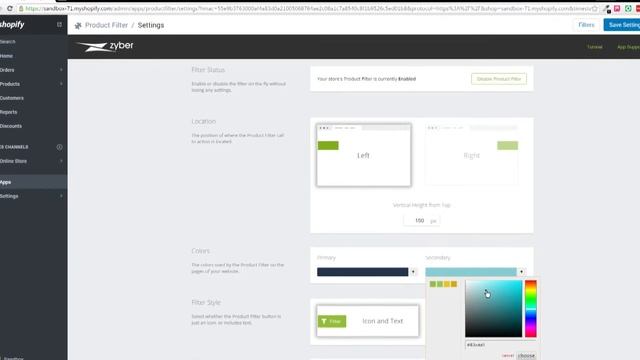Open the eyedropper browser extension
This screenshot has height=360, width=640.
tap(607, 9)
